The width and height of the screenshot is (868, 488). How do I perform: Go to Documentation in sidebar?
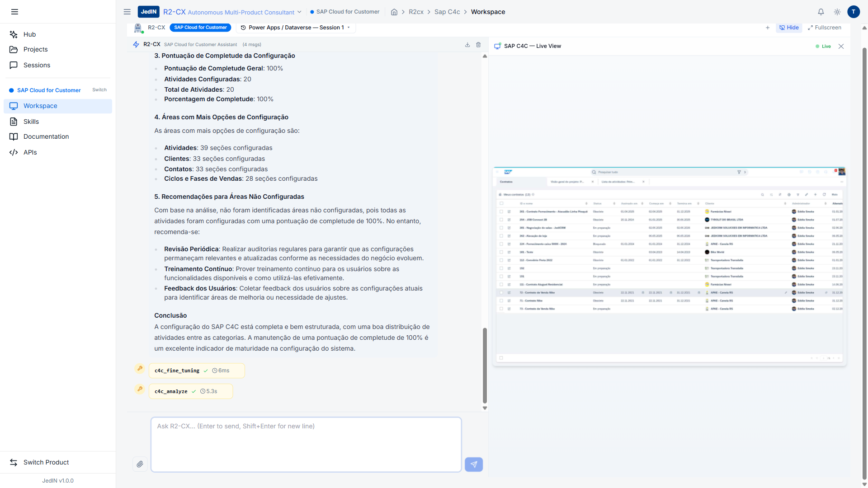click(x=46, y=136)
